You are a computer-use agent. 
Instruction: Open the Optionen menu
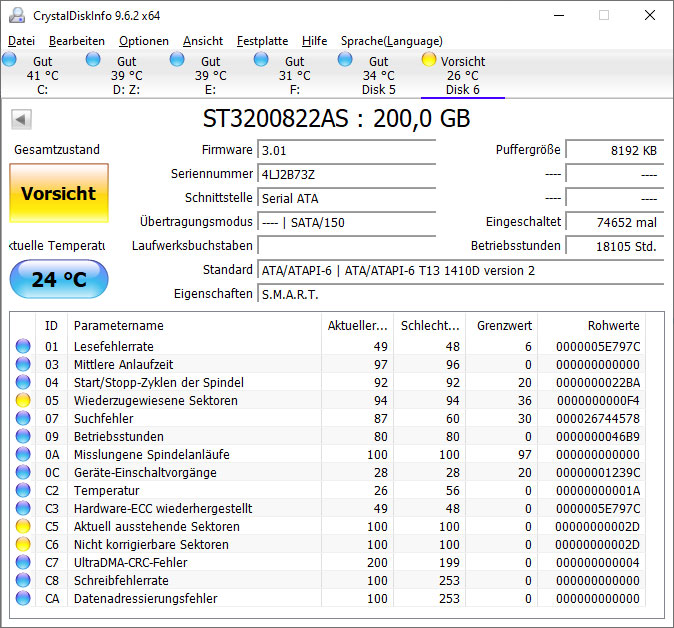pos(143,41)
